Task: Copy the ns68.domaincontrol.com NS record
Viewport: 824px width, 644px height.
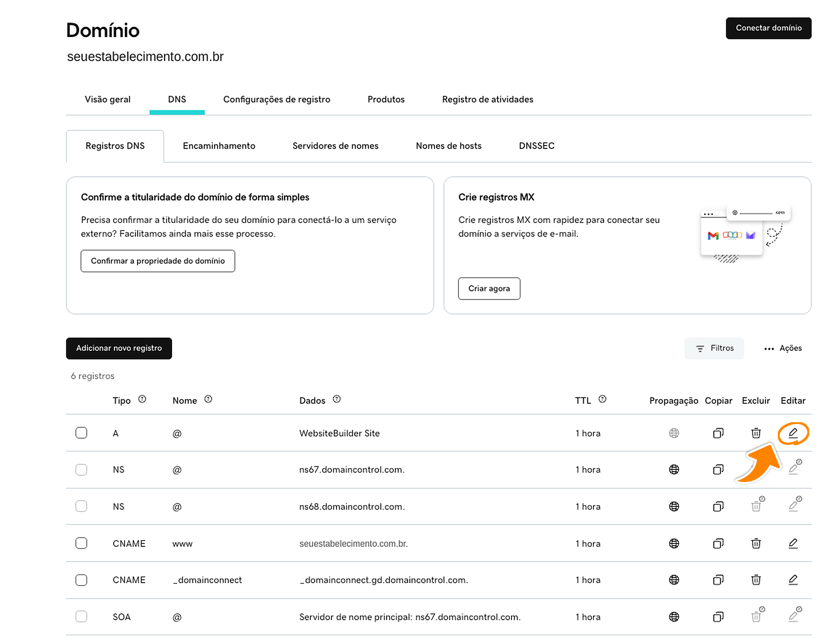Action: (718, 507)
